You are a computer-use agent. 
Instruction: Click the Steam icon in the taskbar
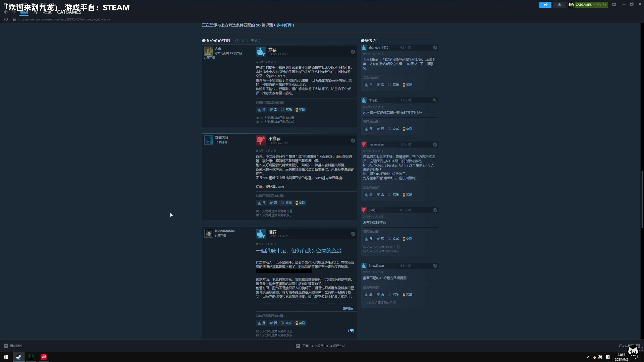click(x=19, y=357)
